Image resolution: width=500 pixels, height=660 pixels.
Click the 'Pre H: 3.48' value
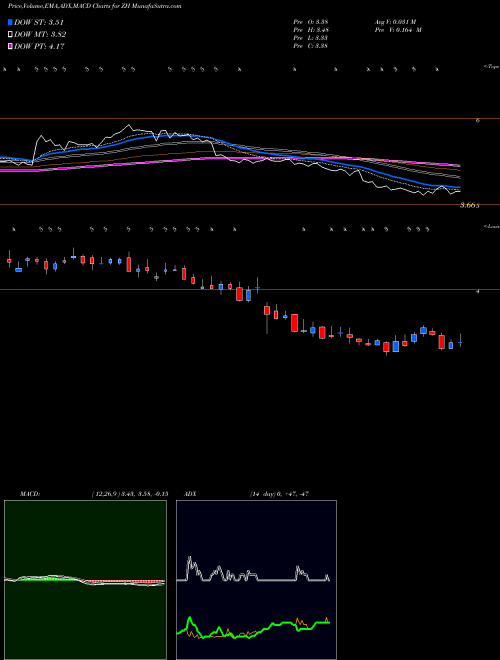pyautogui.click(x=311, y=30)
